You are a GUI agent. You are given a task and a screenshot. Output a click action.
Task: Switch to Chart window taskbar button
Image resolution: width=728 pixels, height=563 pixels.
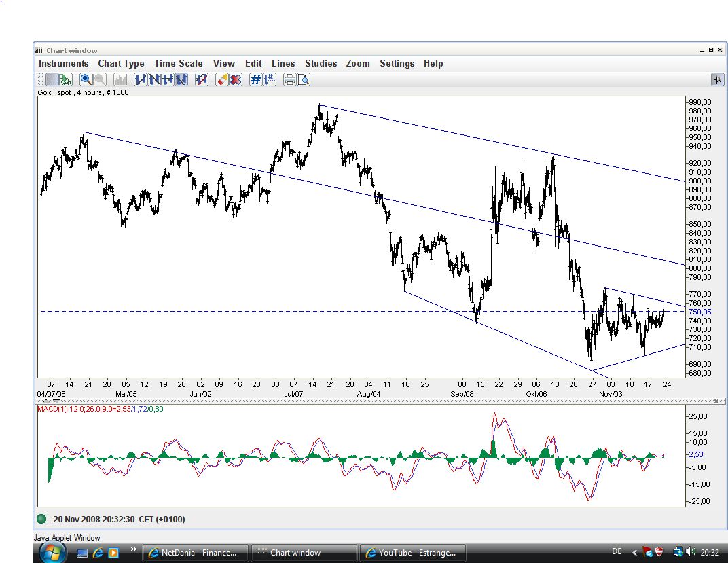pyautogui.click(x=304, y=553)
